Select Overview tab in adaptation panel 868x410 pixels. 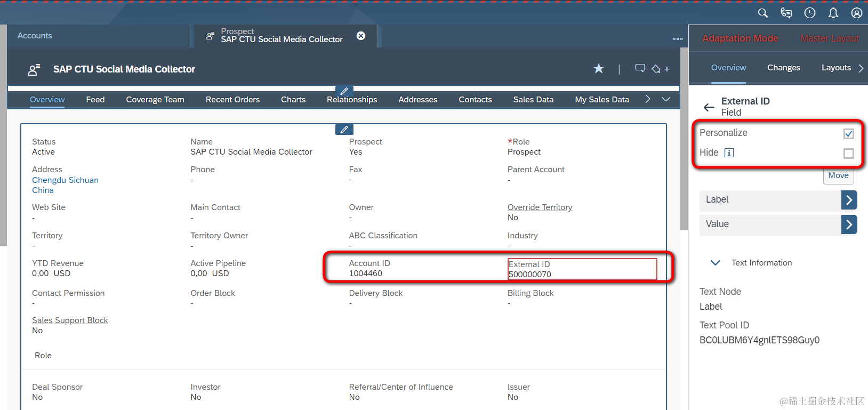pos(728,68)
